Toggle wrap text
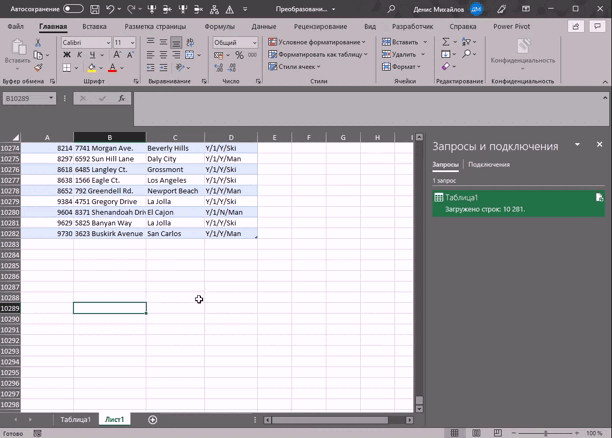Screen dimensions: 612x438 (190, 42)
